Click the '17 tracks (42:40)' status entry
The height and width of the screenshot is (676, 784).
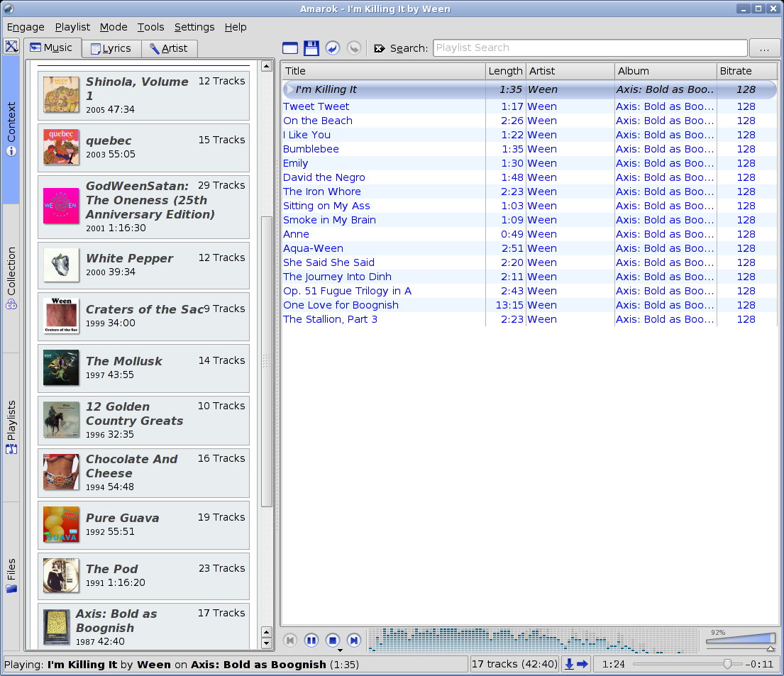coord(514,664)
